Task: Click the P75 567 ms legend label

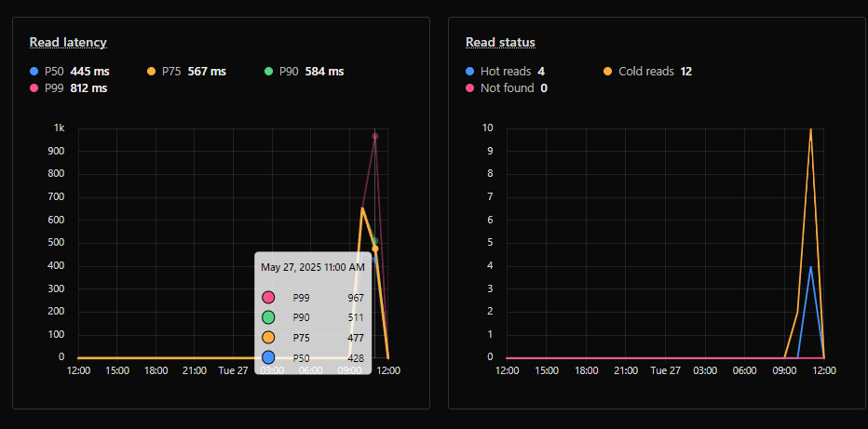Action: [194, 72]
